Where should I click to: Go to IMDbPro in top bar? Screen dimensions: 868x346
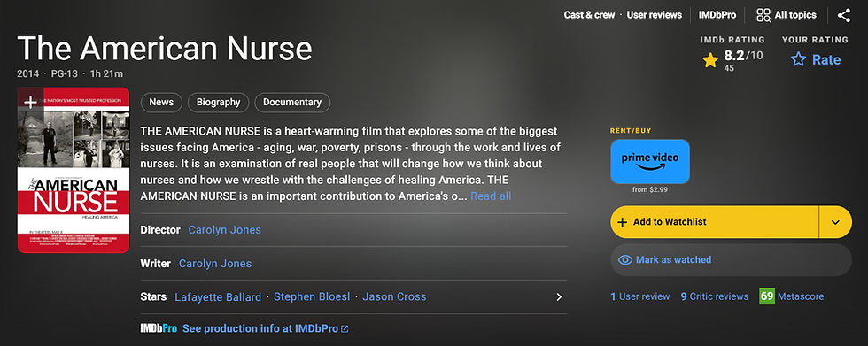[717, 15]
